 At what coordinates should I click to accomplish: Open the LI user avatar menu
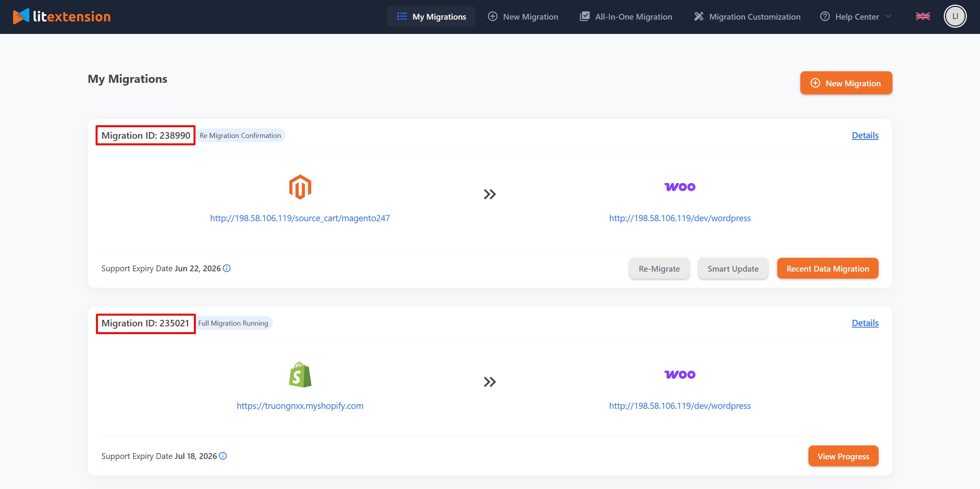coord(955,16)
